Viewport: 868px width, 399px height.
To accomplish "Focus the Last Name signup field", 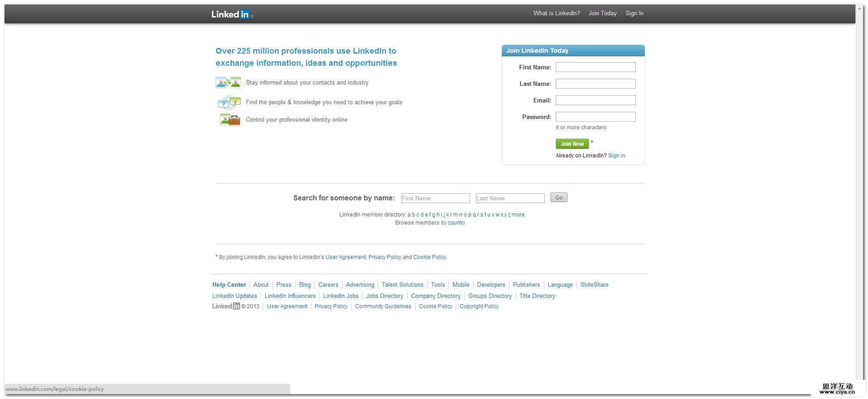I will coord(596,84).
